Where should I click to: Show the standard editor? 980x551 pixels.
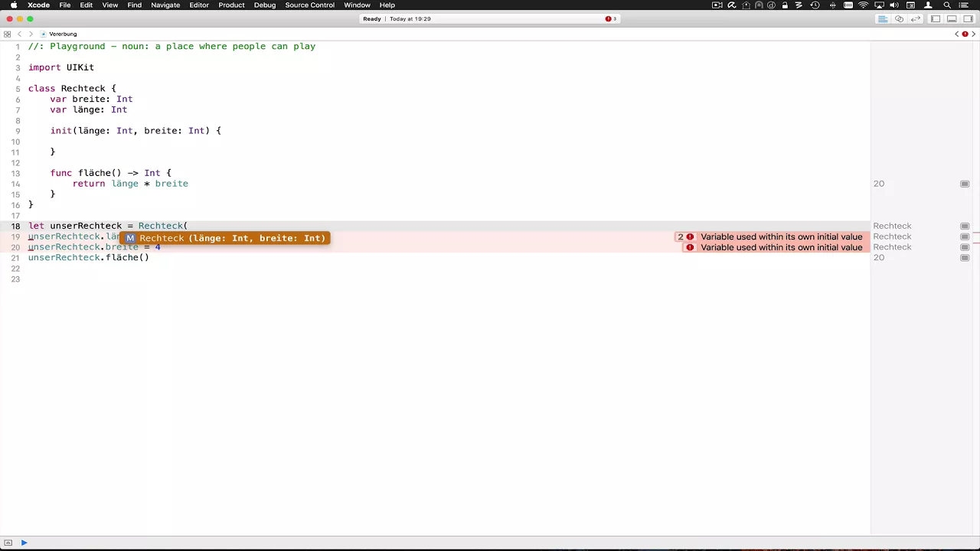(883, 18)
